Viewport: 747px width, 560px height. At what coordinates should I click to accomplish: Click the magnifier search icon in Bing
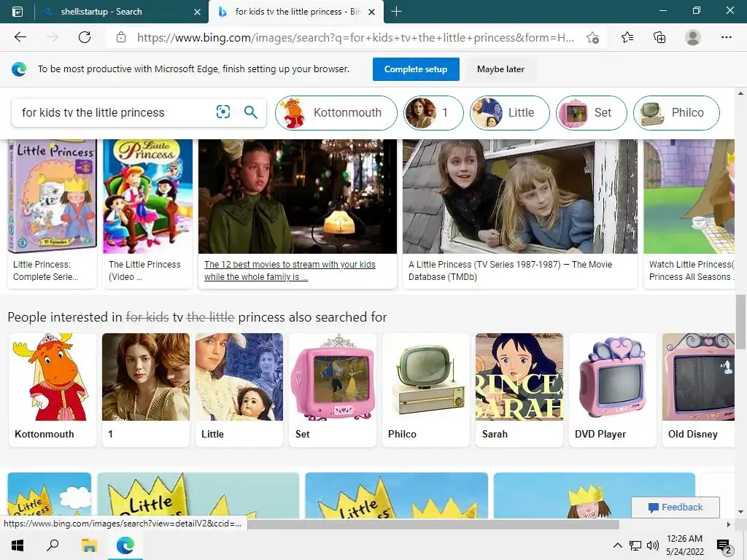tap(251, 112)
